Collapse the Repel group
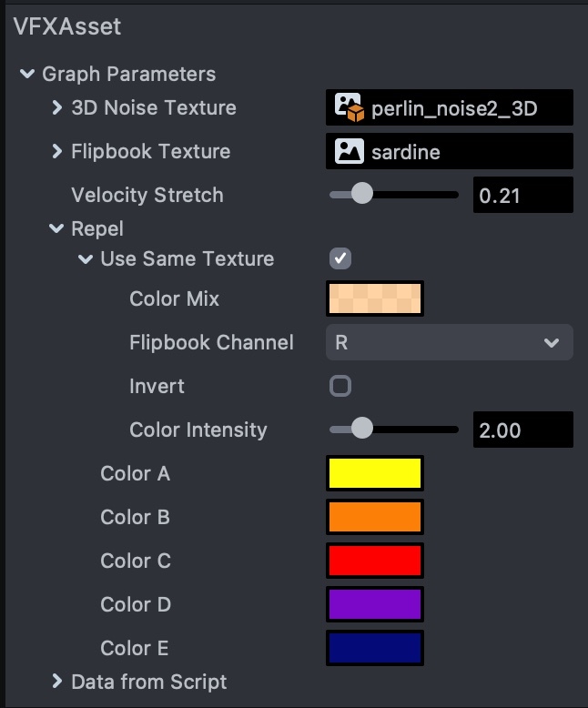588x708 pixels. 57,229
